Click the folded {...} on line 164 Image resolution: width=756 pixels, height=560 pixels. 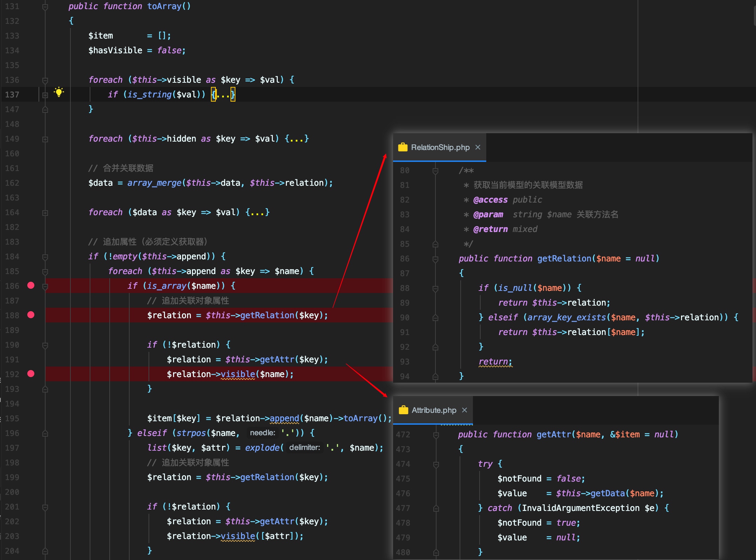point(257,212)
